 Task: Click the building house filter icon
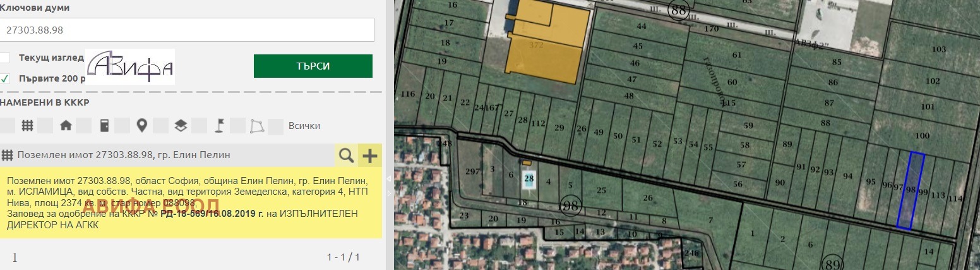tap(66, 125)
